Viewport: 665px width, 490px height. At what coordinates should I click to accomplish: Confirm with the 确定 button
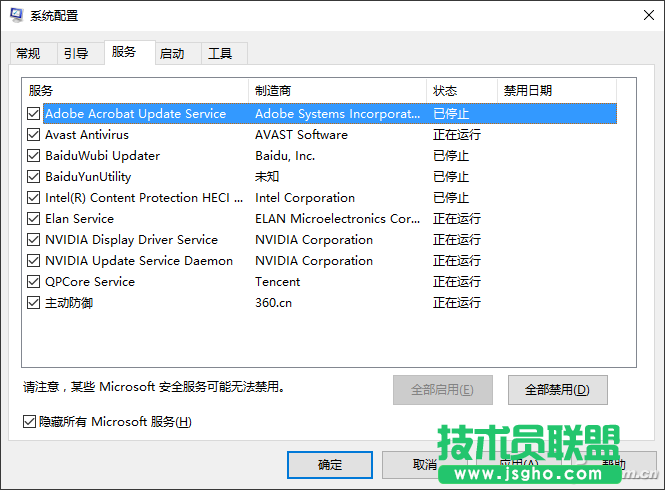[x=329, y=465]
